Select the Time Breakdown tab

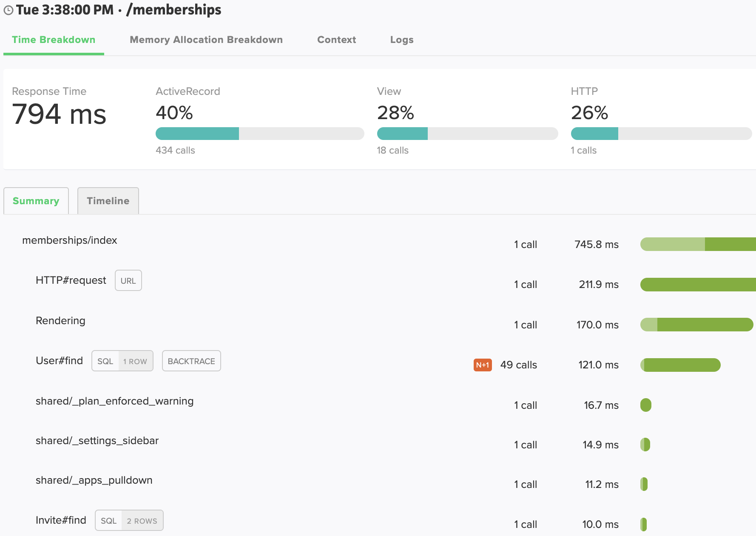[54, 40]
